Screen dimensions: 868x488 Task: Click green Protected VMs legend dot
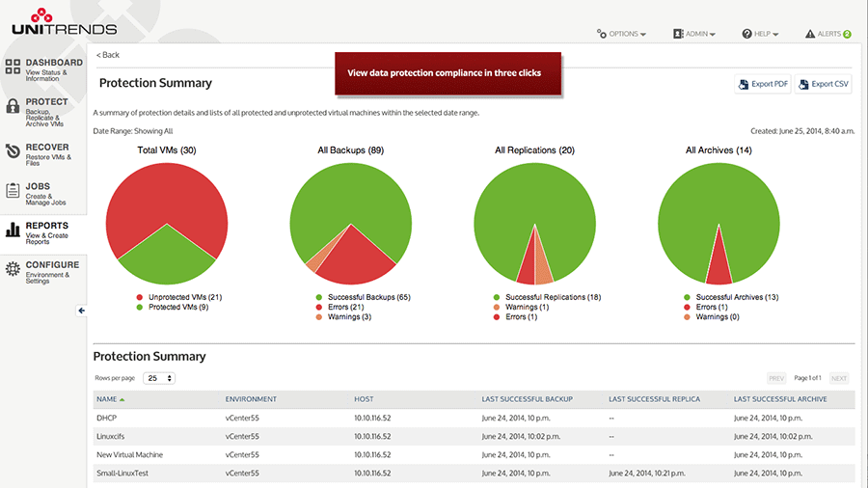click(140, 307)
